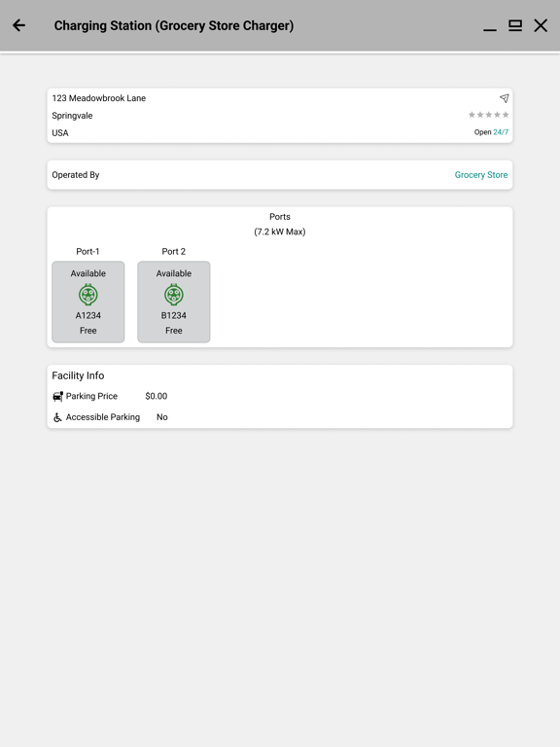Click the Free price under A1234
Screen dimensions: 560x747
pyautogui.click(x=88, y=331)
